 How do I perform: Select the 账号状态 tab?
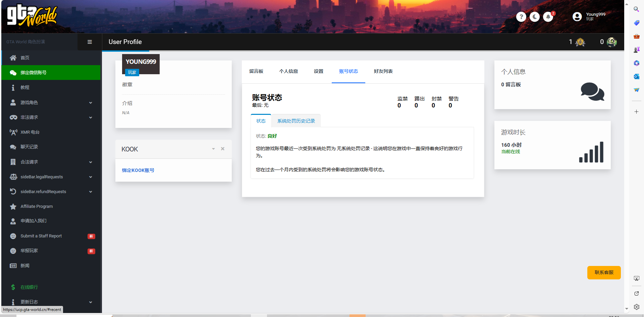[348, 71]
